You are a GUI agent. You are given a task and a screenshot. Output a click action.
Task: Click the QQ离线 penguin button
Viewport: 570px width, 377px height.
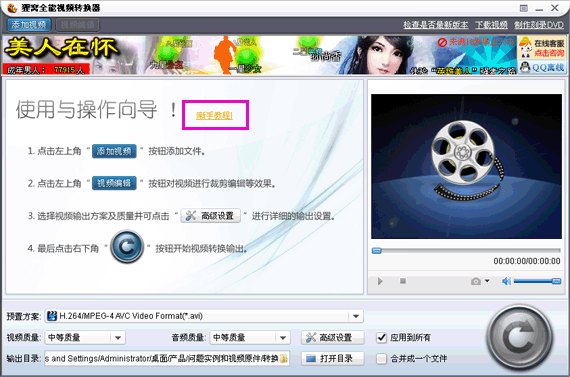point(542,67)
